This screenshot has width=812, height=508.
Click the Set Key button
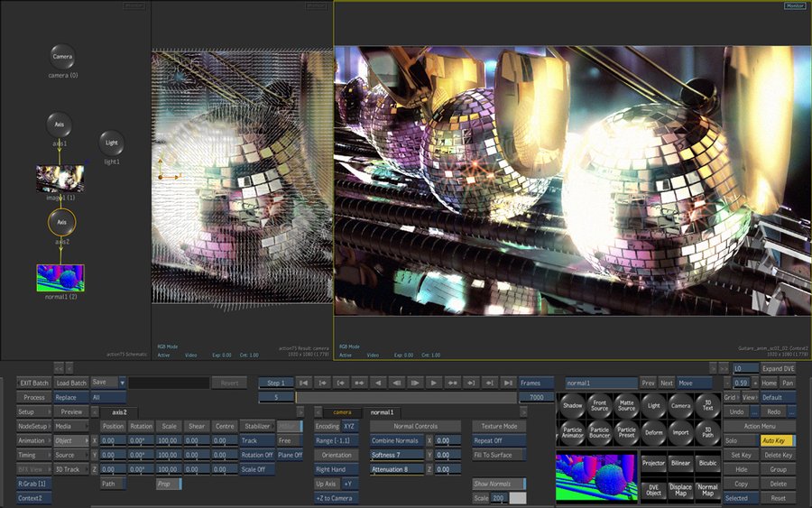[741, 455]
